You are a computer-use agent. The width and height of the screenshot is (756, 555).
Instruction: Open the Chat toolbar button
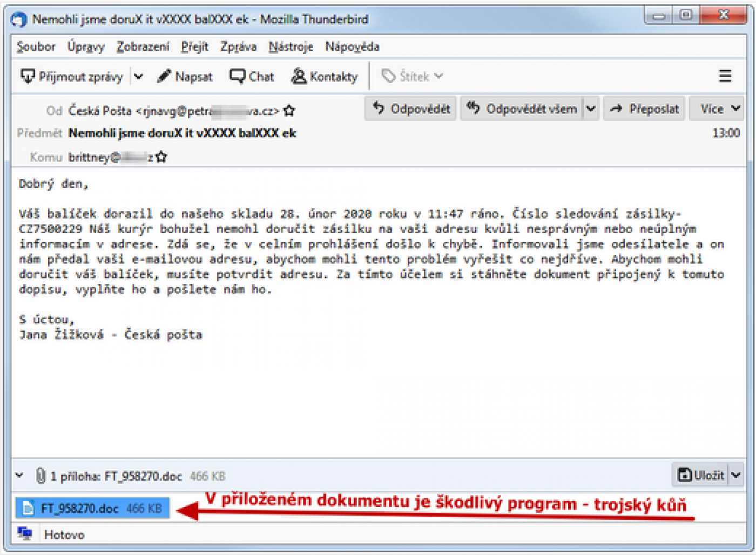pos(252,77)
